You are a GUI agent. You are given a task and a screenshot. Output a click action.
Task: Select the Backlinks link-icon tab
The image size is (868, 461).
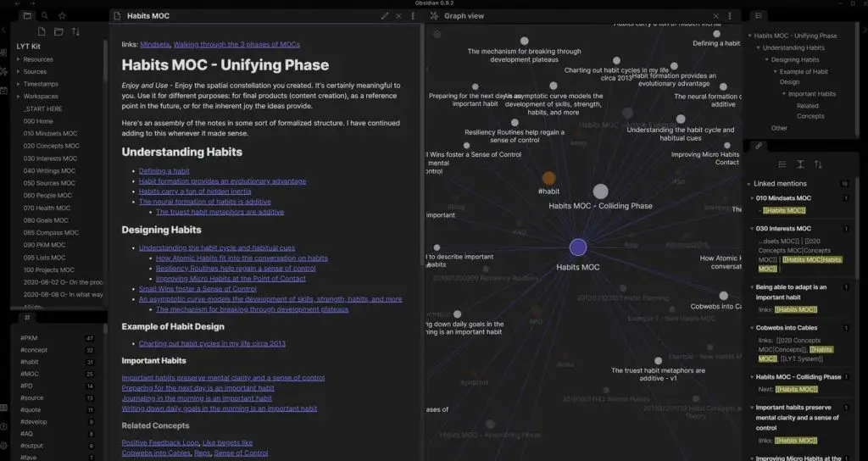(x=759, y=146)
